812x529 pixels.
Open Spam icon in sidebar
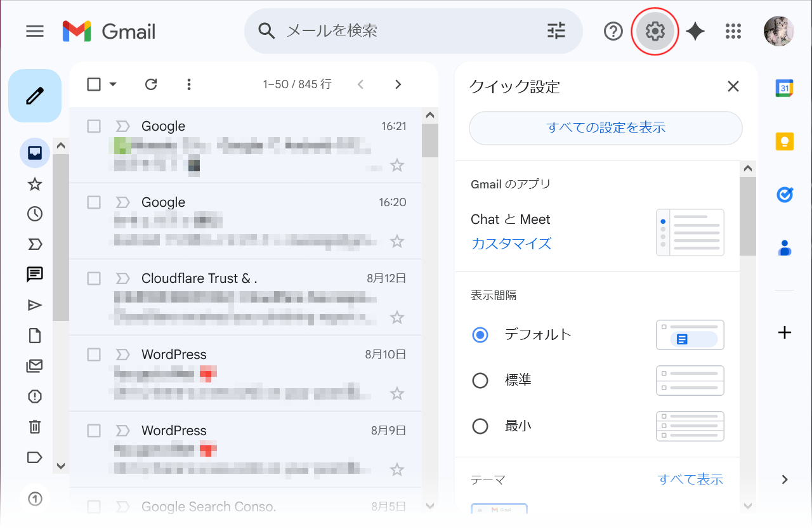point(35,396)
